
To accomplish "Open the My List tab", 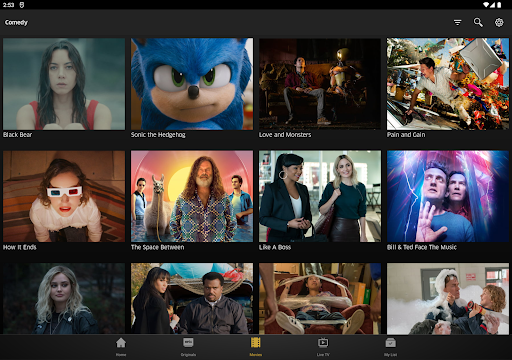I will point(390,347).
